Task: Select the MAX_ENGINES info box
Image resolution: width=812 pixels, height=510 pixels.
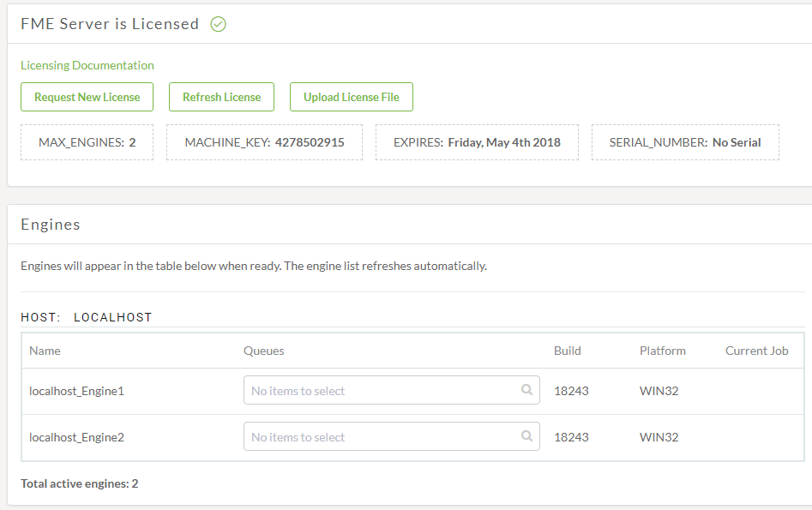Action: (87, 142)
